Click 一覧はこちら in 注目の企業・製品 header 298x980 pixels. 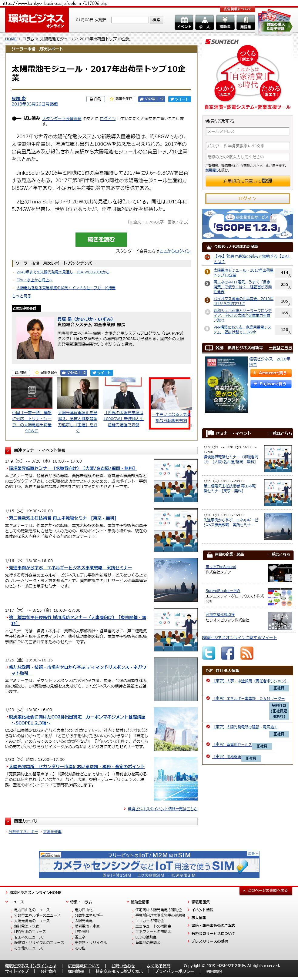(x=279, y=554)
